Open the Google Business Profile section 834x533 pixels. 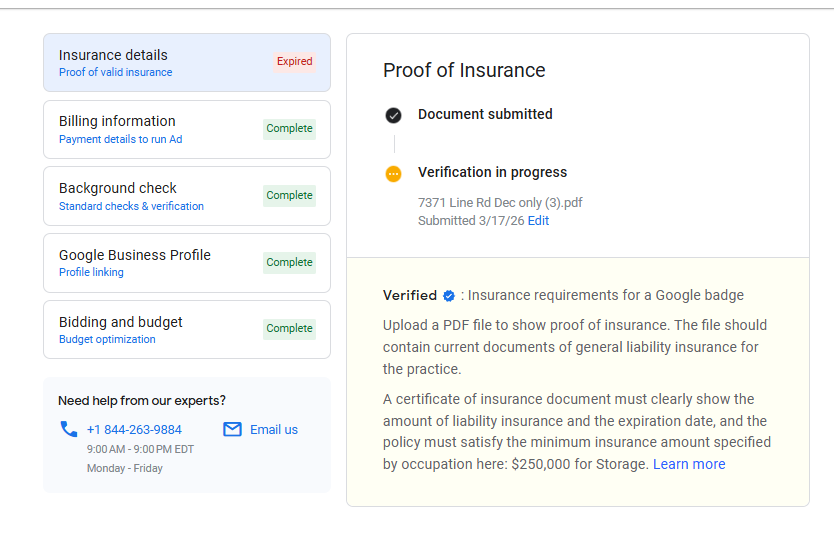[x=187, y=263]
